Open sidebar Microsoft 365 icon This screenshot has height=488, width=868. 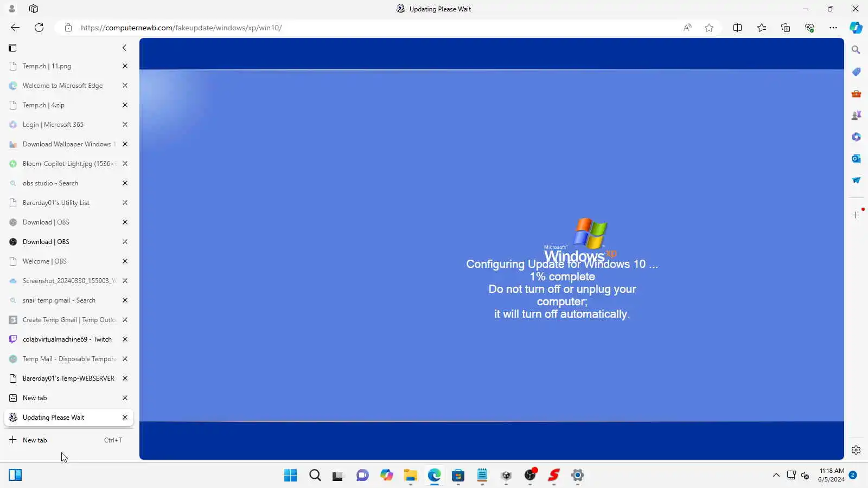[856, 137]
